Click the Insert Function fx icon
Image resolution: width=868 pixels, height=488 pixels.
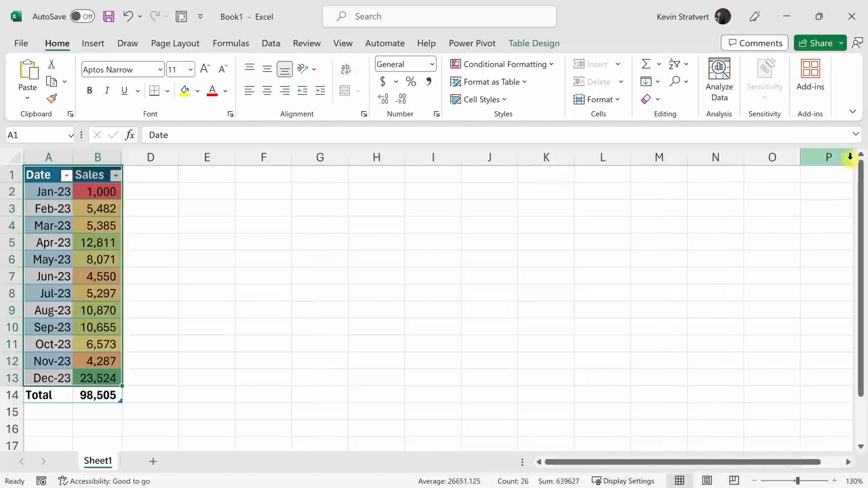tap(130, 135)
